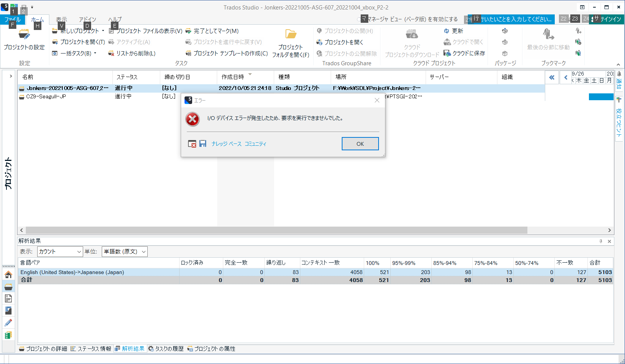Open the ナレッジ ベース link in the dialog

227,144
